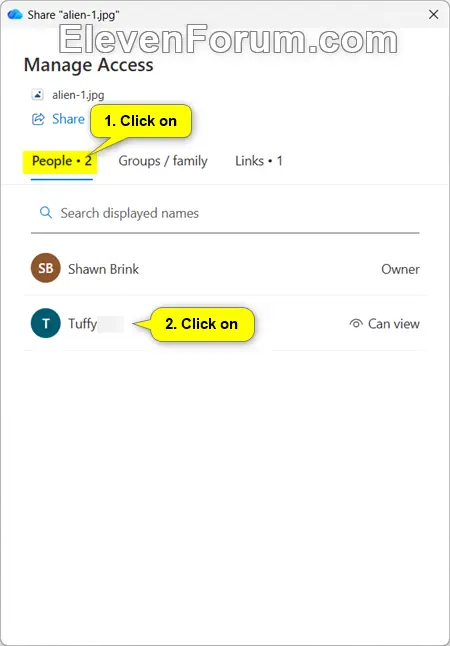
Task: Click the Manage Access heading
Action: (x=89, y=65)
